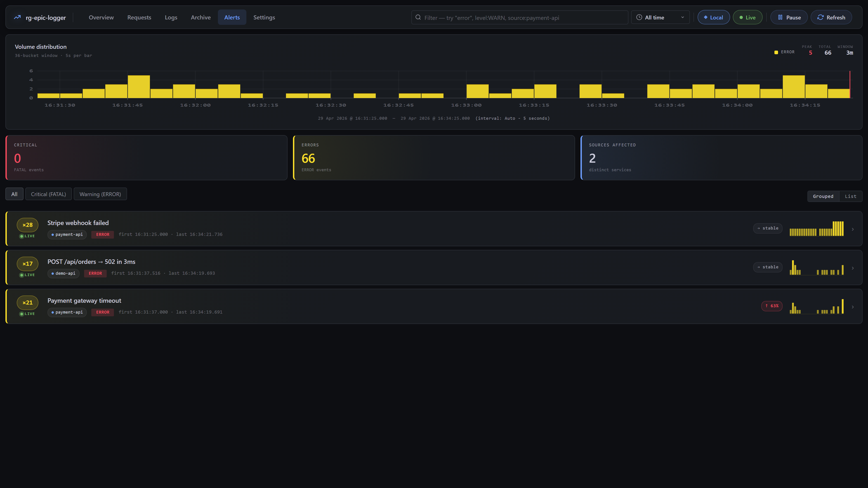Click 'Stripe webhook failed' title text
The height and width of the screenshot is (488, 868).
(x=78, y=223)
